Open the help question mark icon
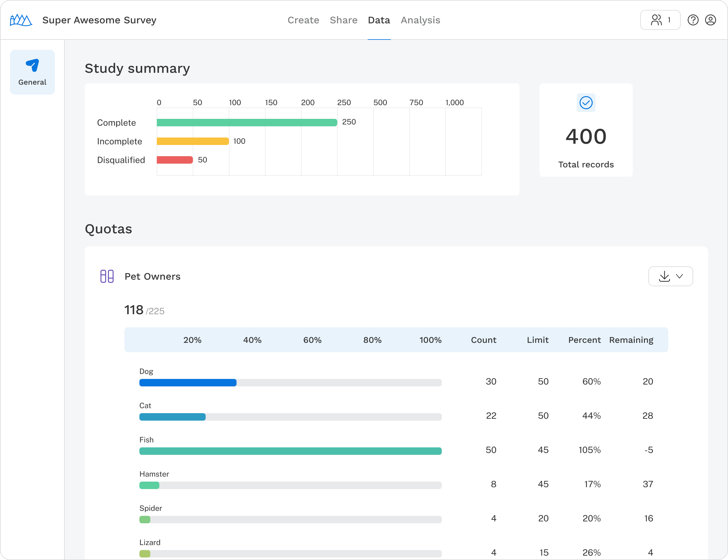Image resolution: width=728 pixels, height=560 pixels. (693, 20)
